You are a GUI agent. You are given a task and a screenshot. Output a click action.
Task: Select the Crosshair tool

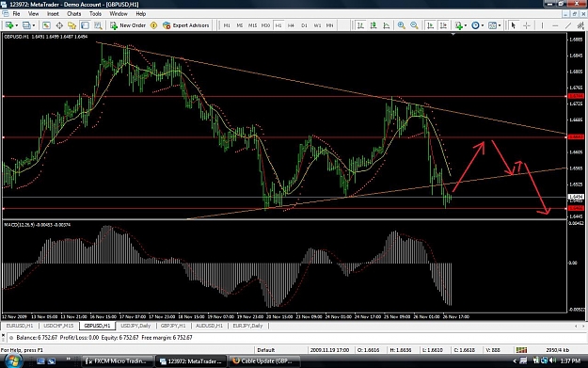527,25
